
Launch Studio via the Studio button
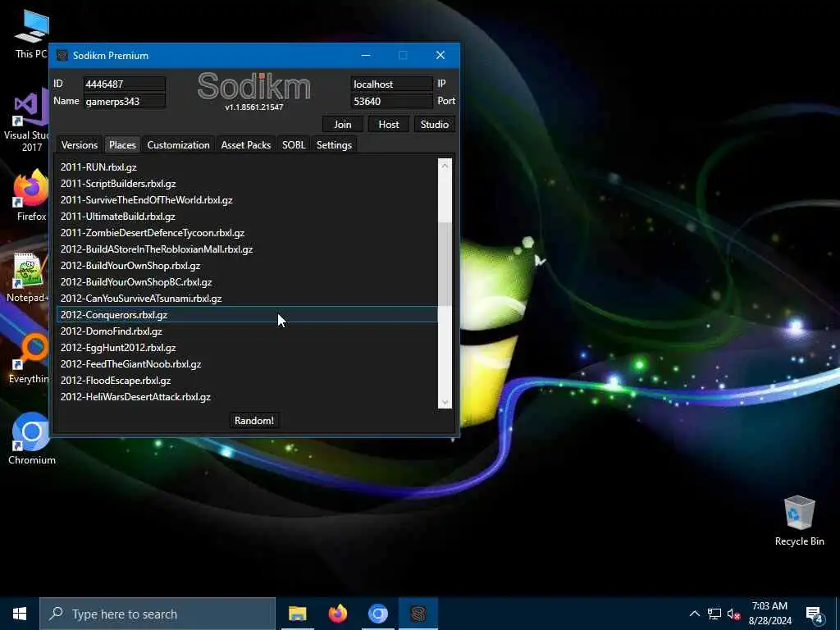click(x=435, y=125)
